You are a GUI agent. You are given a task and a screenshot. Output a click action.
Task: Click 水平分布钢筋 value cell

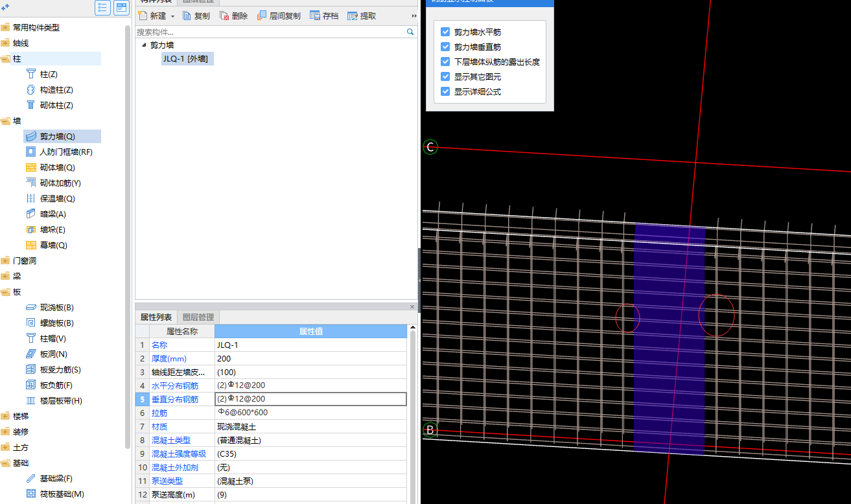[310, 385]
